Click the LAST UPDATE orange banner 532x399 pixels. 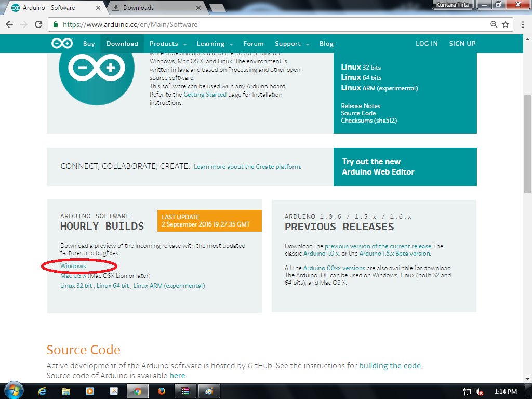click(209, 221)
